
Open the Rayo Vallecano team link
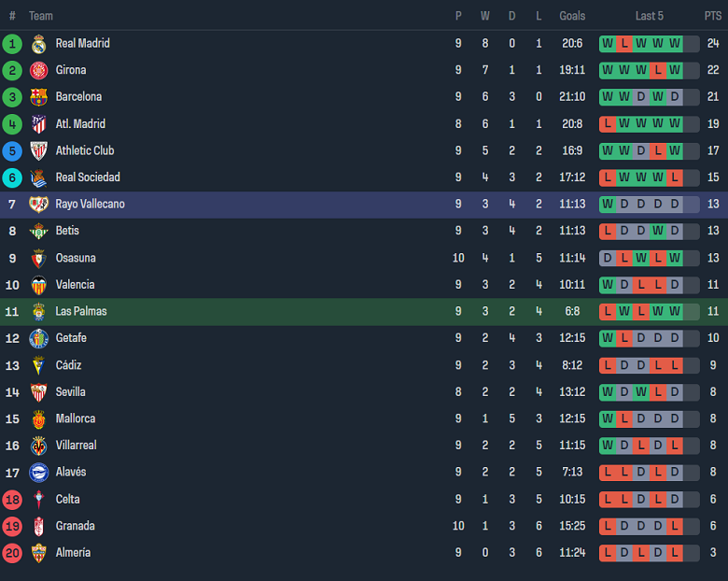pos(90,205)
